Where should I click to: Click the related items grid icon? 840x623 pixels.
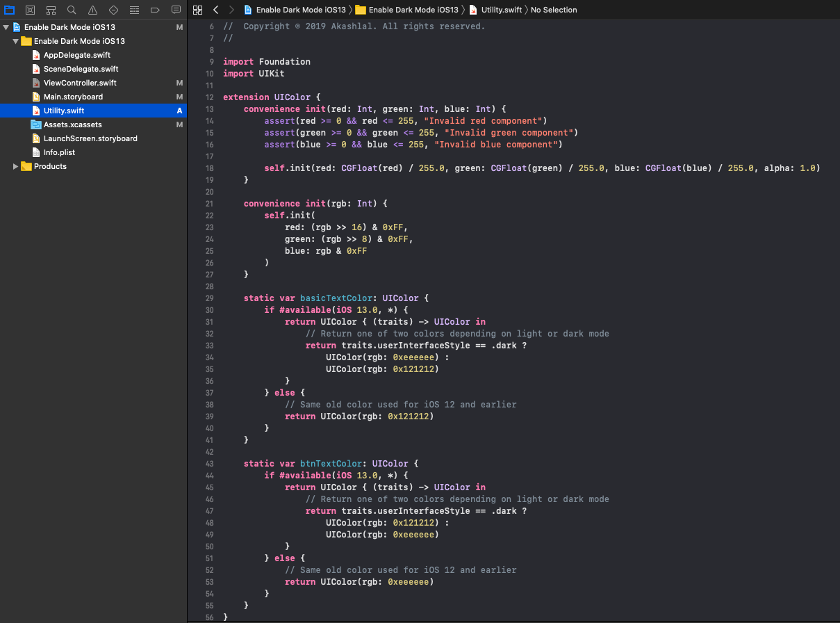(x=198, y=10)
